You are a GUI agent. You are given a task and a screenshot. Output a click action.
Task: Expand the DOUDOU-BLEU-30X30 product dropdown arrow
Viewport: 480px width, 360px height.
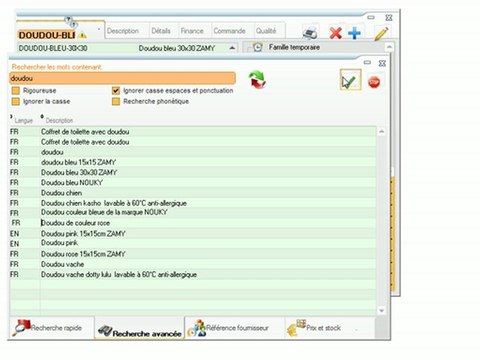[232, 48]
